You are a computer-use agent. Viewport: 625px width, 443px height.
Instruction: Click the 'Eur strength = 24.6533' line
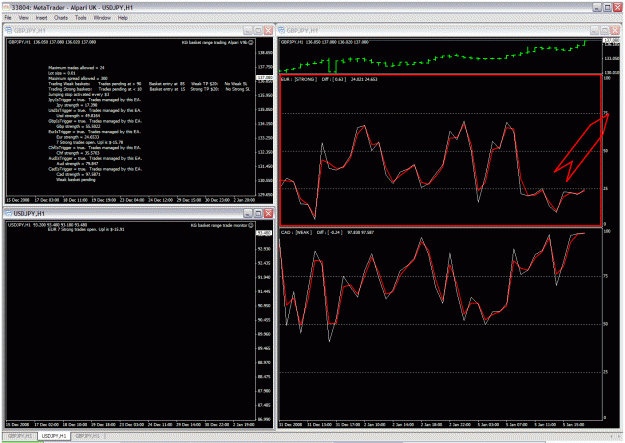click(77, 137)
